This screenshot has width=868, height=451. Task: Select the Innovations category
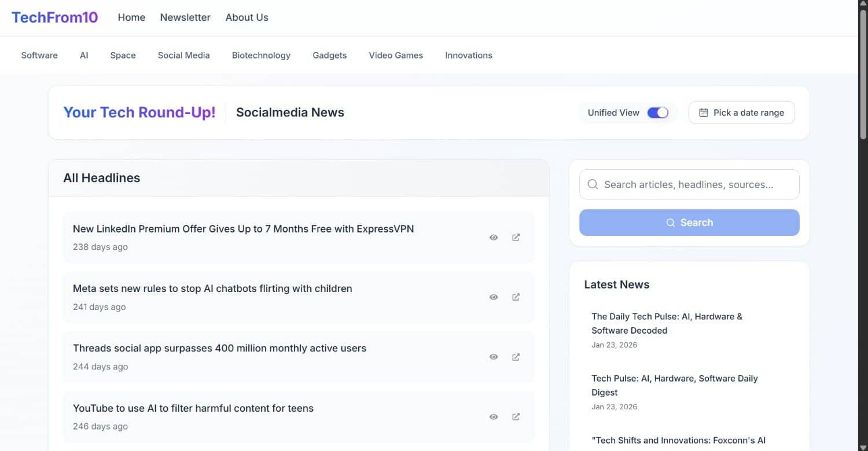[469, 56]
